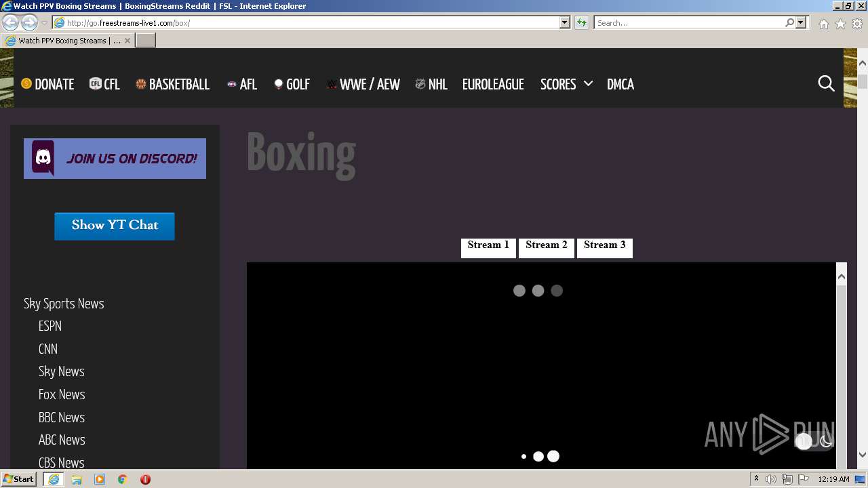The width and height of the screenshot is (868, 488).
Task: Click the IE Search input field
Action: click(x=689, y=22)
